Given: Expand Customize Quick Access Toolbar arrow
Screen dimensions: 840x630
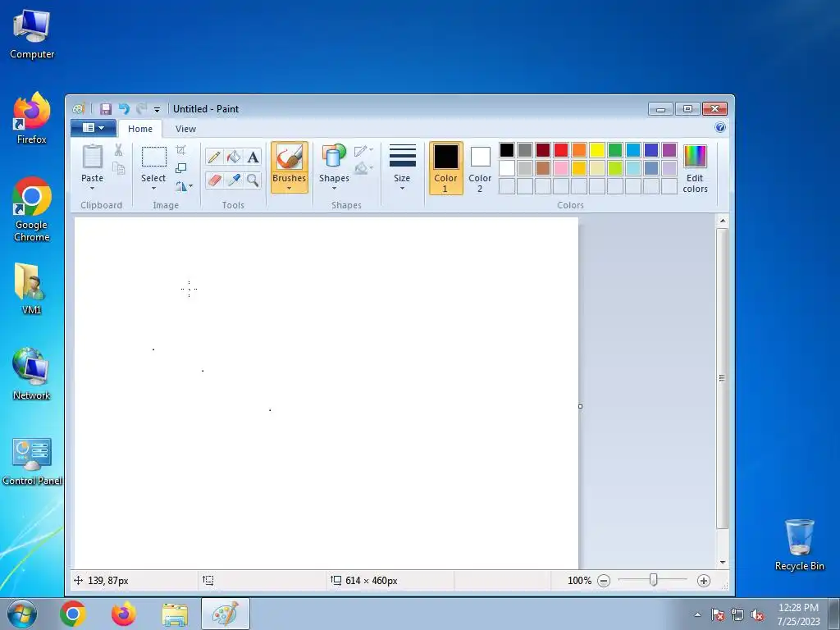Looking at the screenshot, I should click(x=157, y=109).
